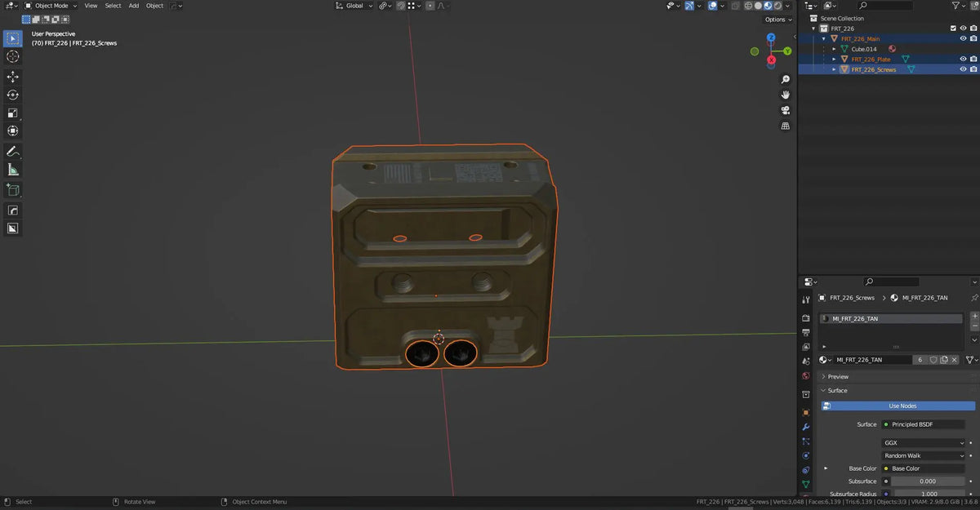Open the Output properties tab
The height and width of the screenshot is (510, 980).
pos(806,332)
